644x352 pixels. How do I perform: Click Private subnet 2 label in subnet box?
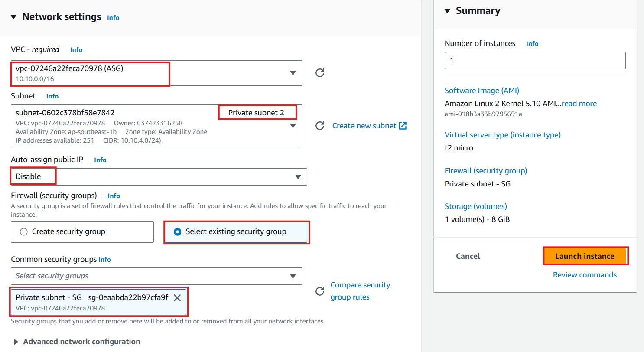(x=256, y=113)
